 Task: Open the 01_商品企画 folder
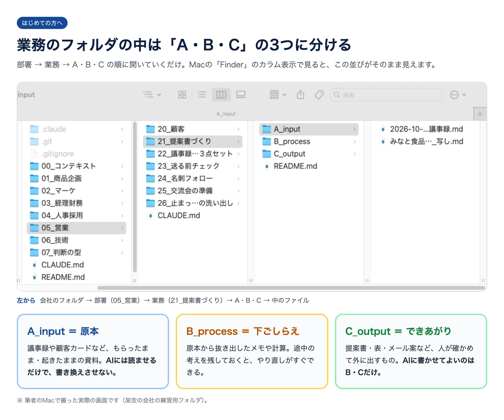(x=76, y=178)
